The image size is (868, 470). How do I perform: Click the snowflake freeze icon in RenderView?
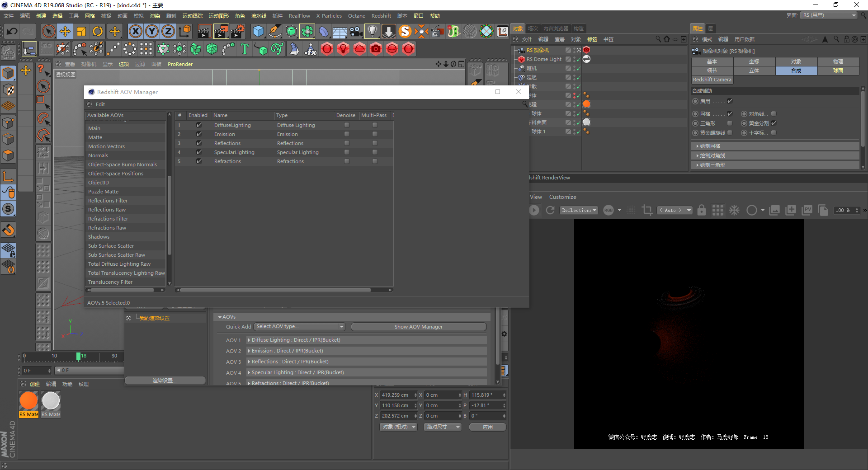tap(734, 210)
